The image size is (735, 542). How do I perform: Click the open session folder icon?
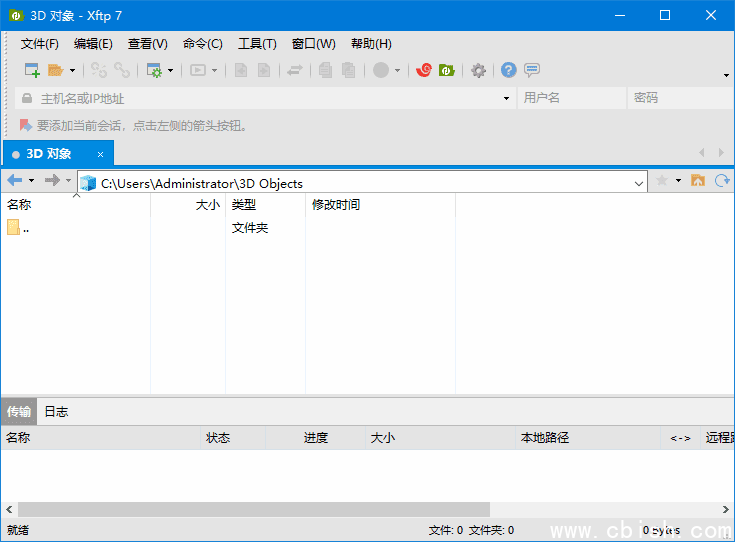(55, 70)
